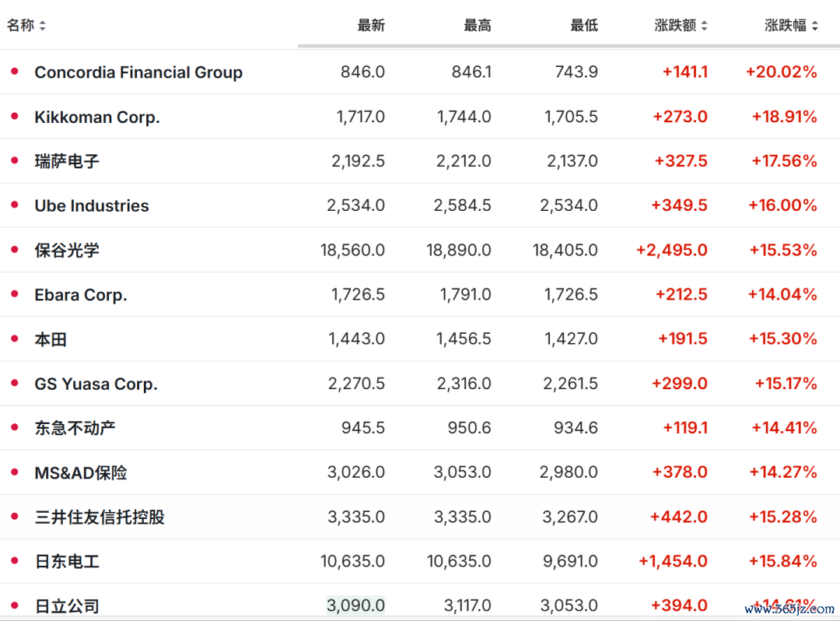Open the Ebara Corp. stock link

[x=81, y=295]
